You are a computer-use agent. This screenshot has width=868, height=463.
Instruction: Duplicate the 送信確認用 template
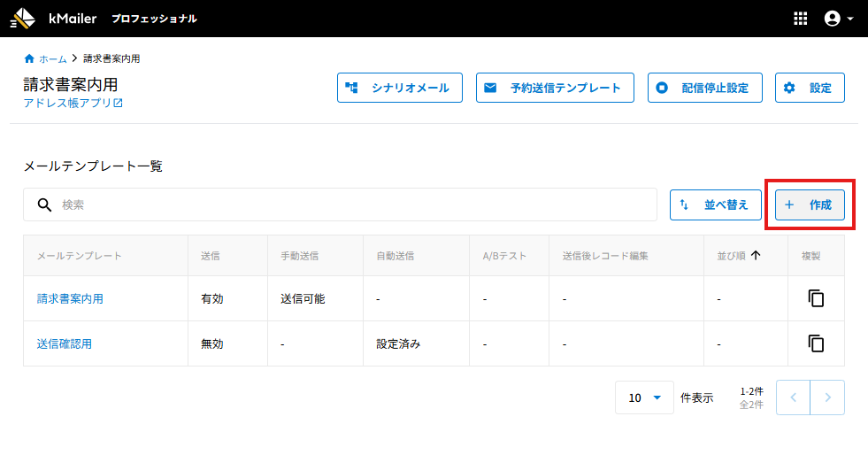(x=816, y=343)
